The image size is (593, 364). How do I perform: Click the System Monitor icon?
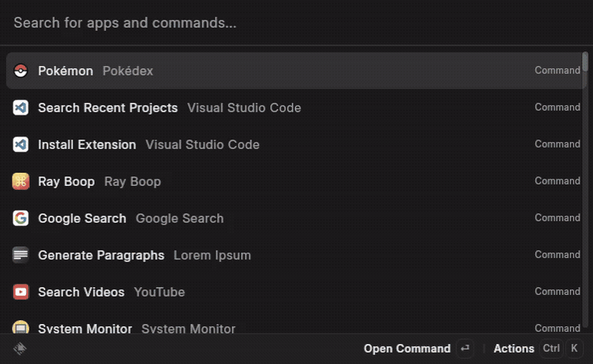coord(21,327)
